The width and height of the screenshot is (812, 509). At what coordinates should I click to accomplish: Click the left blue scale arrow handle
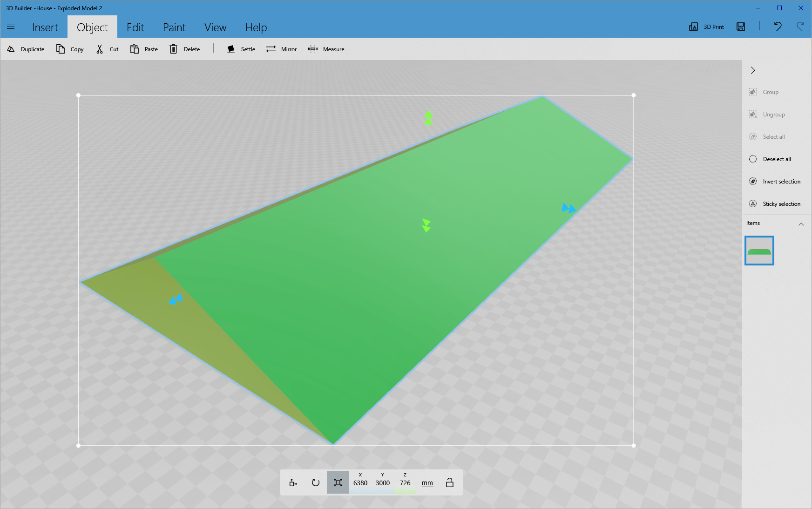176,299
